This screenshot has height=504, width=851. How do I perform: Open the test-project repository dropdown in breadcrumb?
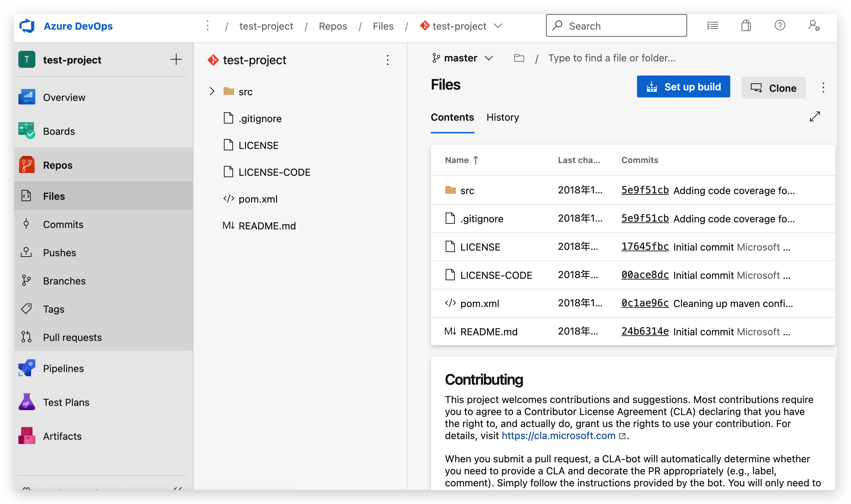[x=461, y=26]
